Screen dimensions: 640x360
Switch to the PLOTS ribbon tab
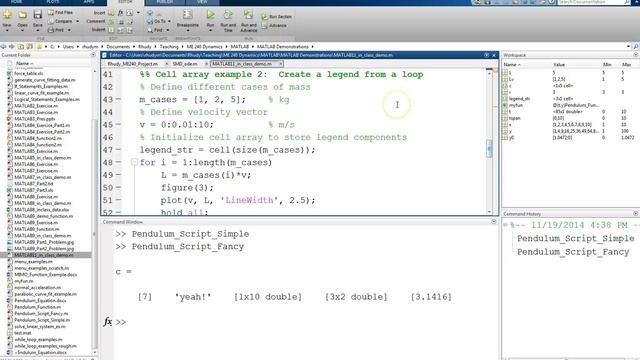pyautogui.click(x=53, y=2)
